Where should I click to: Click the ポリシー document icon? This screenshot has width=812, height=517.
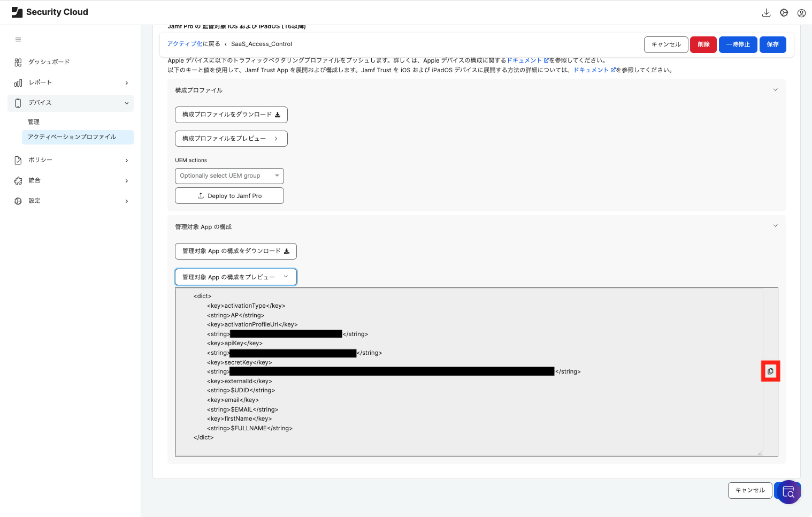(18, 160)
